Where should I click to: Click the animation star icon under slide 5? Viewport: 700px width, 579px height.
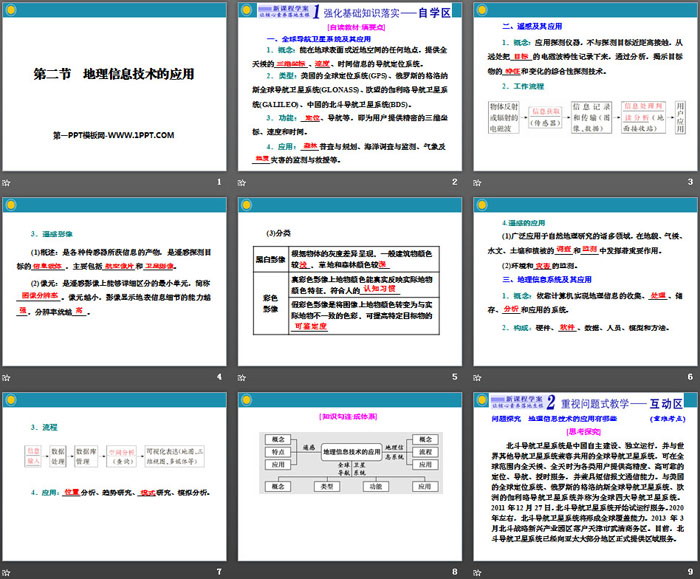click(x=241, y=376)
